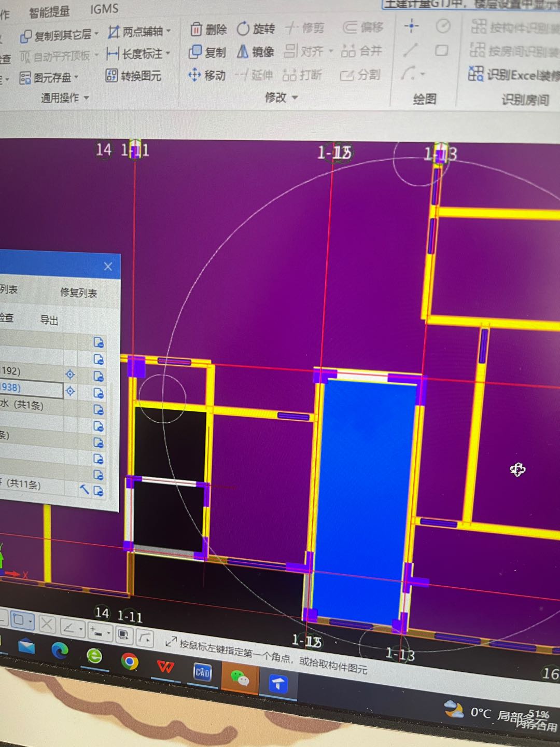Screen dimensions: 560x747
Task: Click the Split (分割) tool
Action: coord(360,75)
